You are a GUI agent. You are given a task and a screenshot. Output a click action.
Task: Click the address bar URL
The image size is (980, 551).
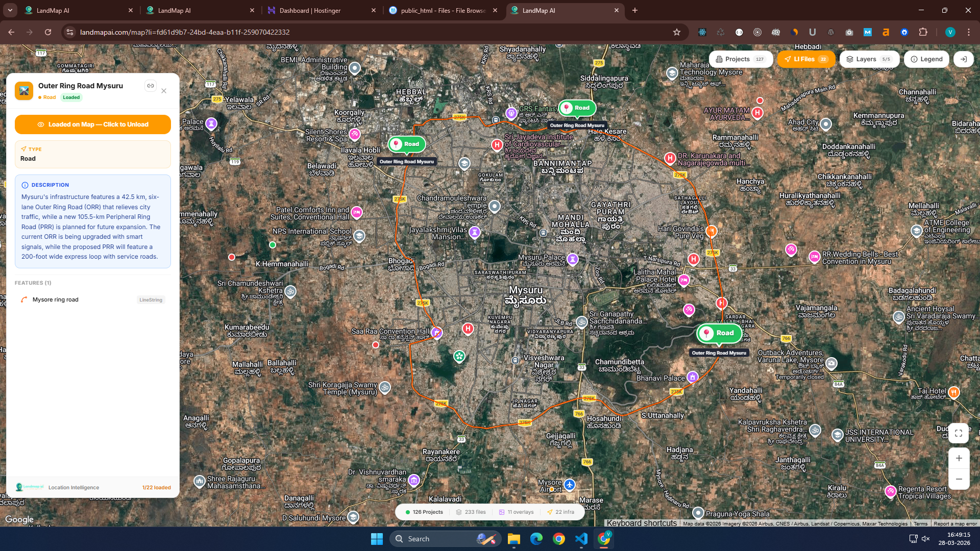[x=185, y=32]
